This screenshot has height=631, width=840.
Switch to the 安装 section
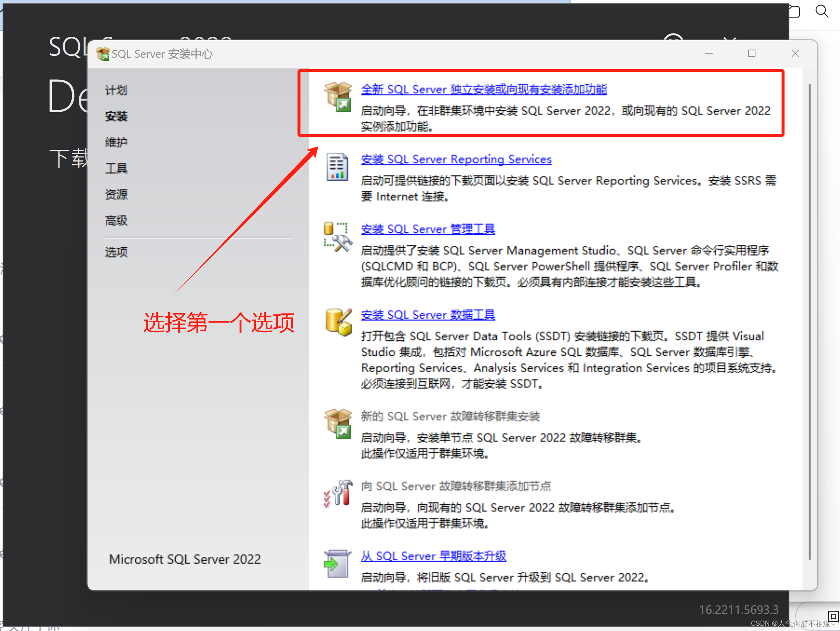pos(116,116)
